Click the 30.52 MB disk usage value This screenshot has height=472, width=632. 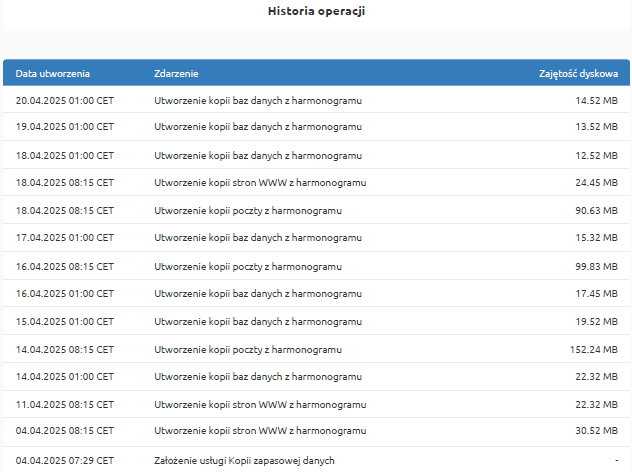point(596,431)
